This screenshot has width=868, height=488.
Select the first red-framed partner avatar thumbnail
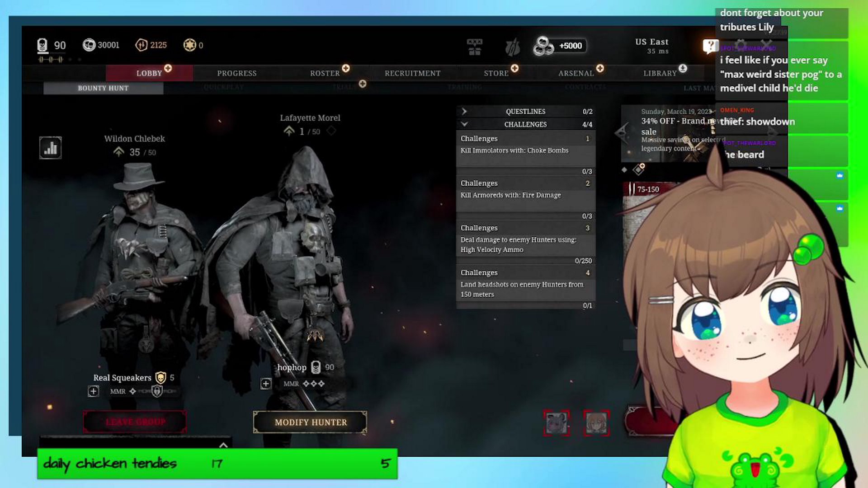click(x=556, y=423)
